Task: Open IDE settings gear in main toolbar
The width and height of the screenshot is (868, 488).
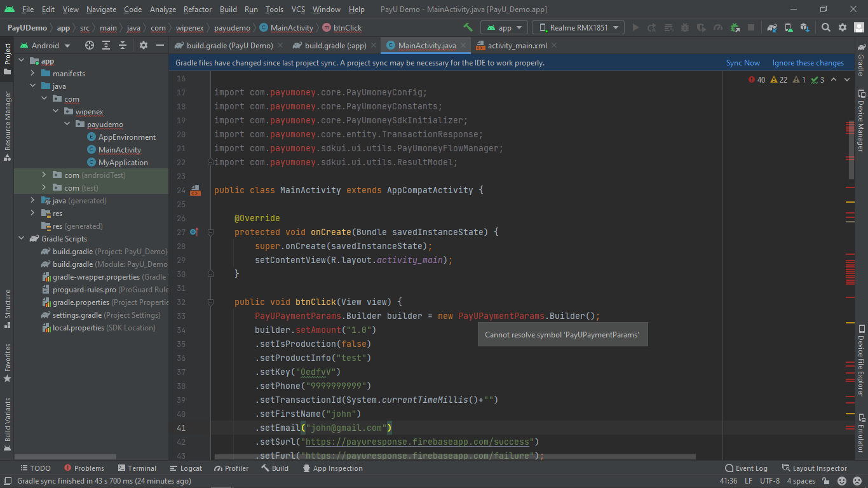Action: [x=843, y=27]
